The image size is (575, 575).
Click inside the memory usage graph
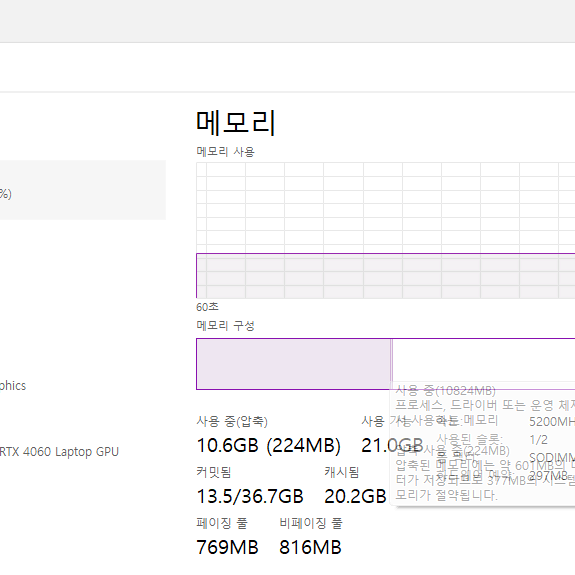[x=385, y=230]
